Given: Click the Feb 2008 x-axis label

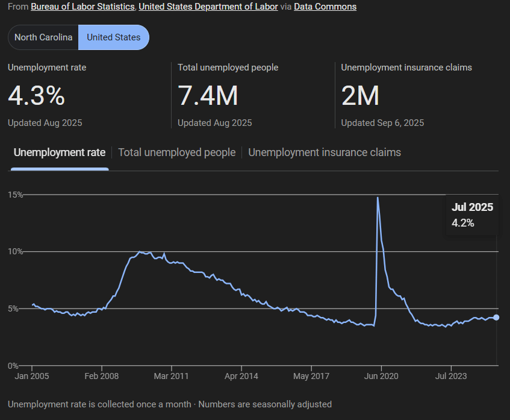Looking at the screenshot, I should pyautogui.click(x=102, y=376).
